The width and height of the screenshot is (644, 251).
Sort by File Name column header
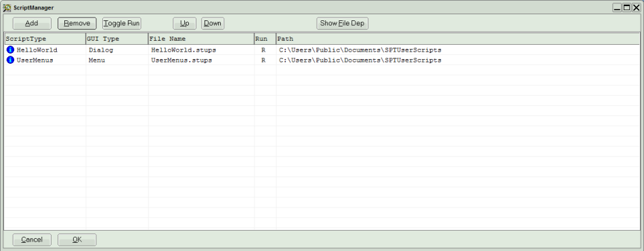tap(201, 39)
